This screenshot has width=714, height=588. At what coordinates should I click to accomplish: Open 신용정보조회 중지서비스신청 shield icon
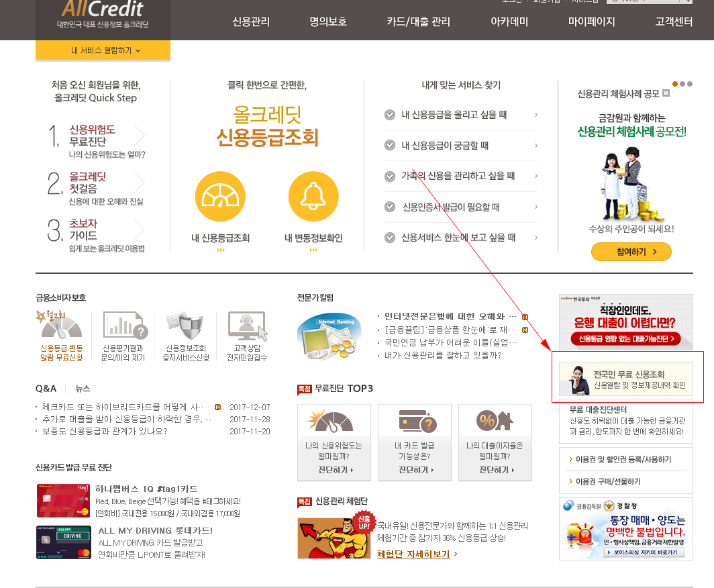tap(185, 325)
